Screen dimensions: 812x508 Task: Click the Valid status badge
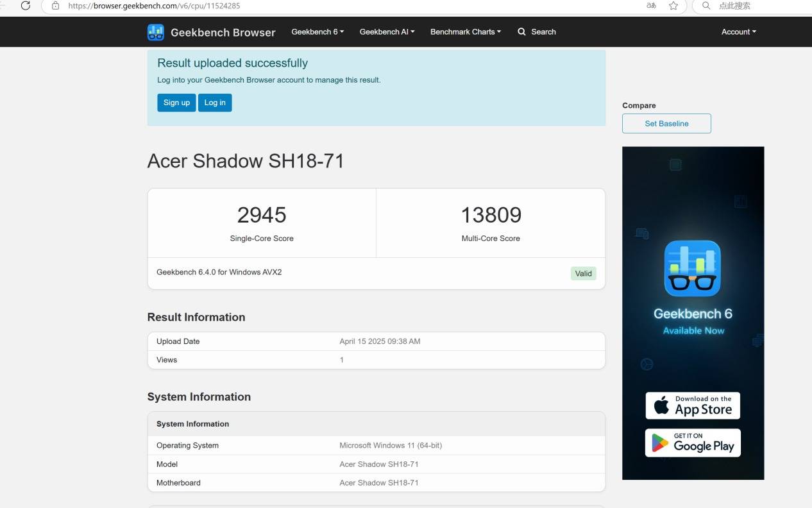(583, 273)
